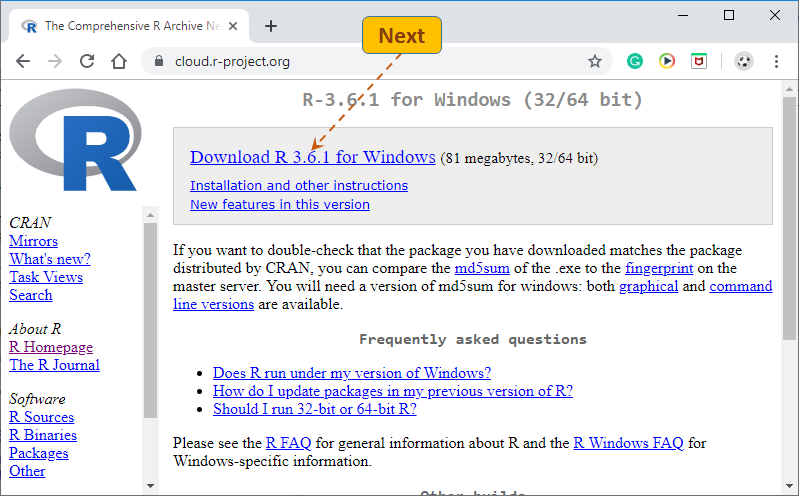Open New features in this version
799x496 pixels.
tap(280, 204)
